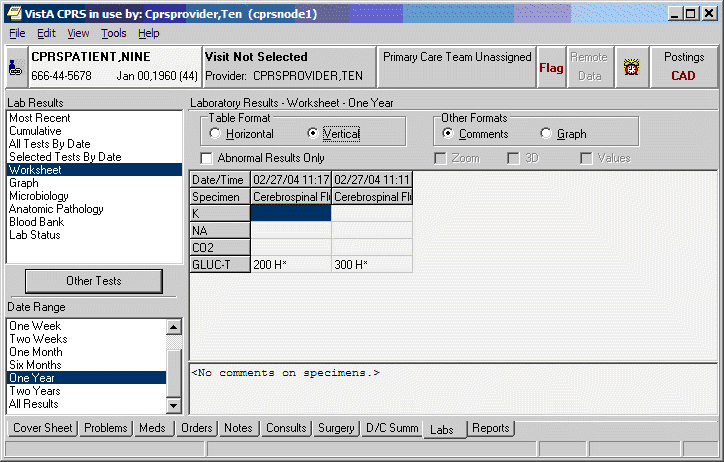
Task: Select Two Years date range
Action: (34, 391)
